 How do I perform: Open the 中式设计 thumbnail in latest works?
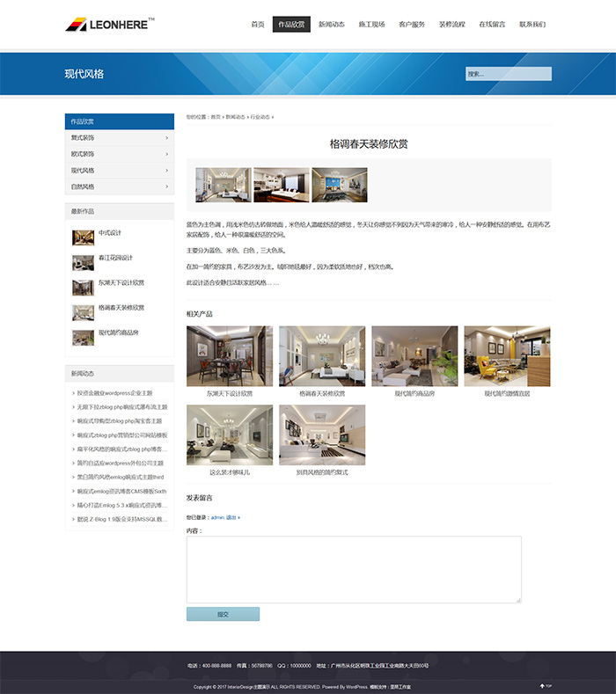pos(83,237)
